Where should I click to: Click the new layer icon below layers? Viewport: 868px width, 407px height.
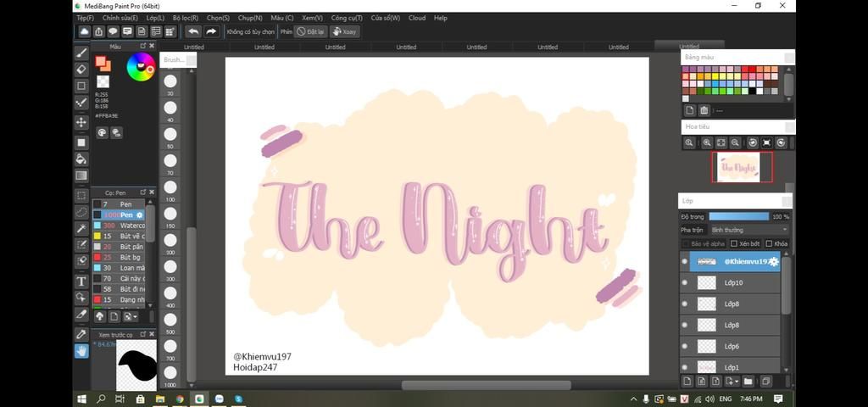[x=687, y=381]
